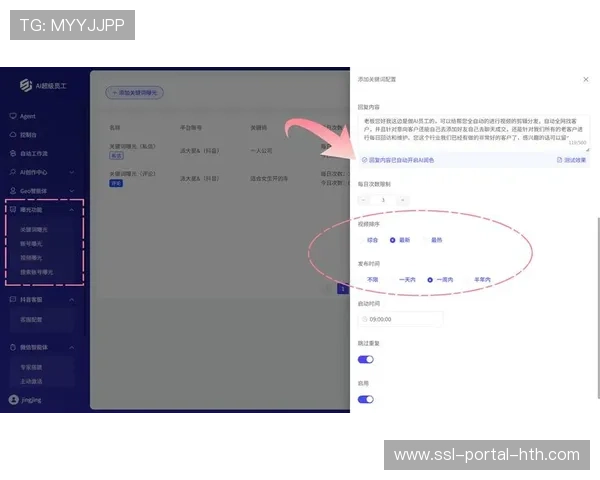Screen dimensions: 600x480
Task: Decrease the 每日次数限制 value with minus
Action: [364, 200]
